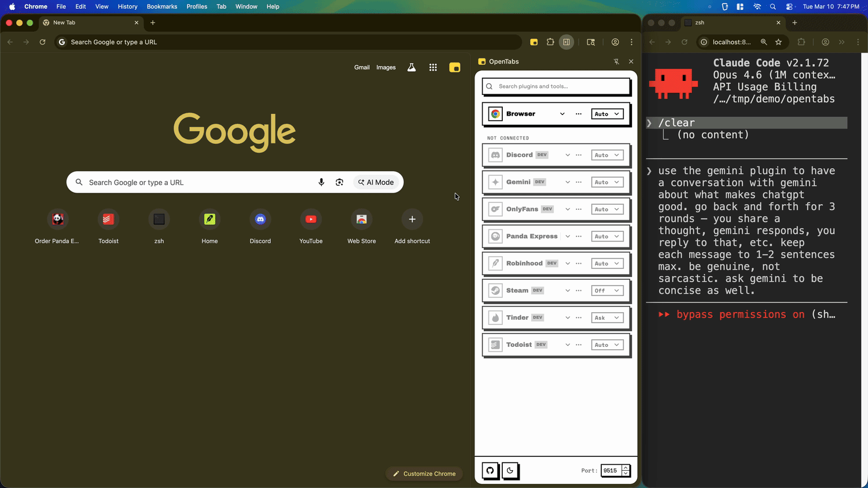Open the Window menu
The image size is (868, 488).
[247, 6]
